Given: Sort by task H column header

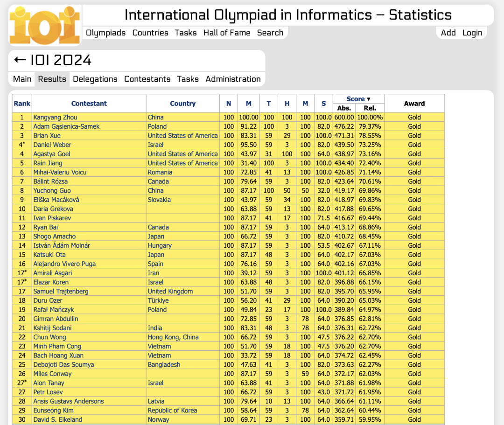Looking at the screenshot, I should tap(287, 104).
